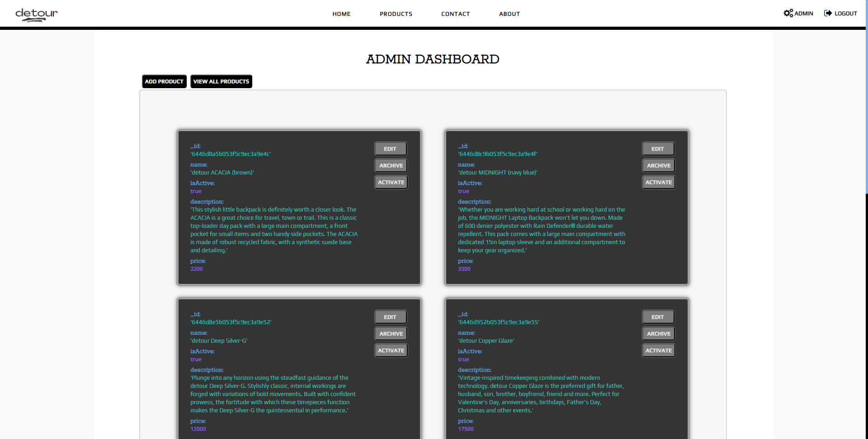868x439 pixels.
Task: Edit the detour ACACIA (brown) product
Action: [391, 149]
